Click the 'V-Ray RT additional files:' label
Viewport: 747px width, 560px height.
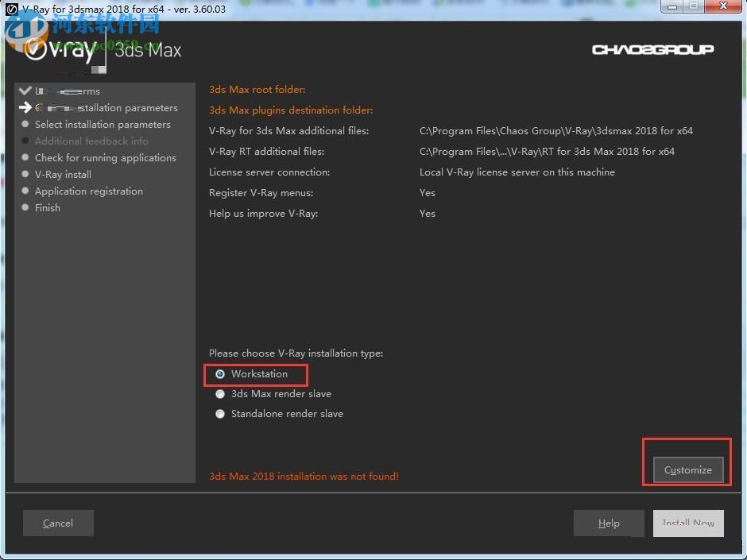(x=266, y=152)
